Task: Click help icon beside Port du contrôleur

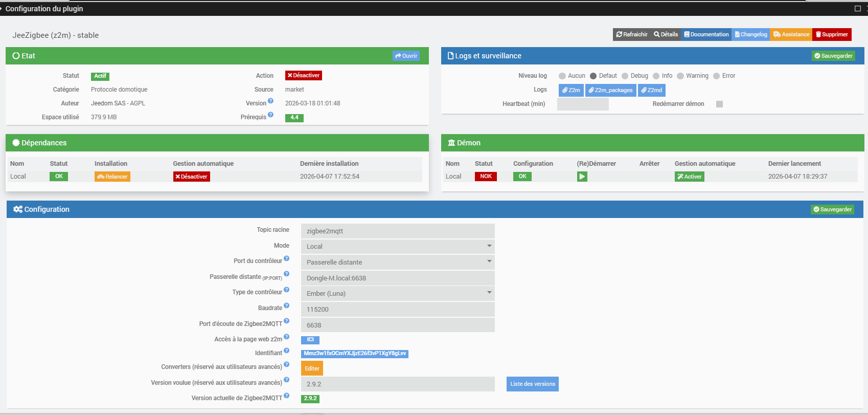Action: click(286, 258)
